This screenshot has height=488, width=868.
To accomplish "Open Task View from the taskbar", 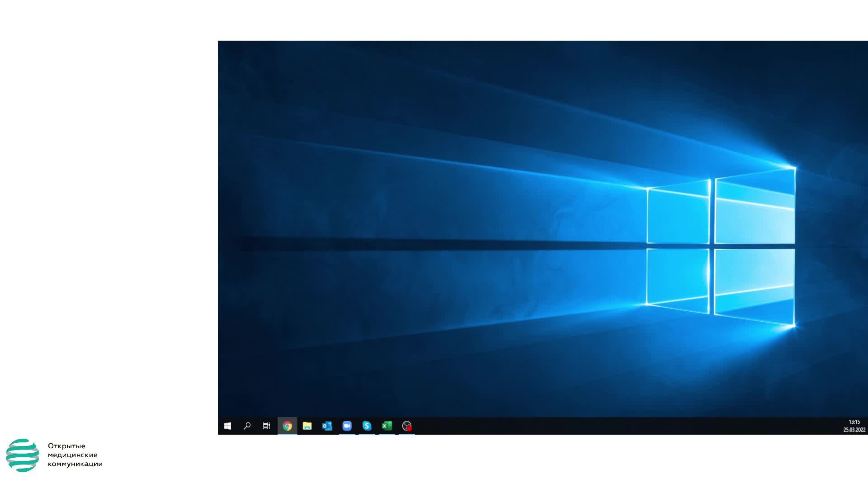I will point(267,426).
